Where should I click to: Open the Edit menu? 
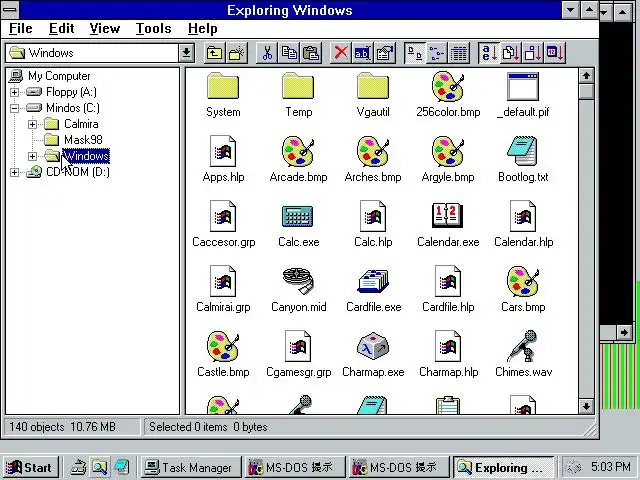62,29
